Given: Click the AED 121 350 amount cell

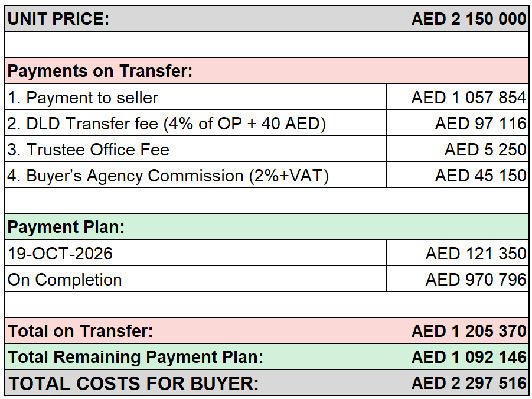Looking at the screenshot, I should pos(458,253).
